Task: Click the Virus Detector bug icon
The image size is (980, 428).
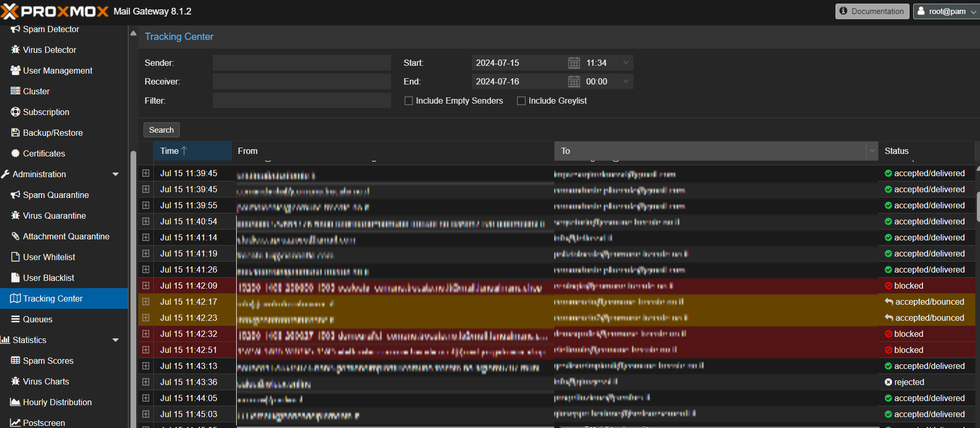Action: pos(16,50)
